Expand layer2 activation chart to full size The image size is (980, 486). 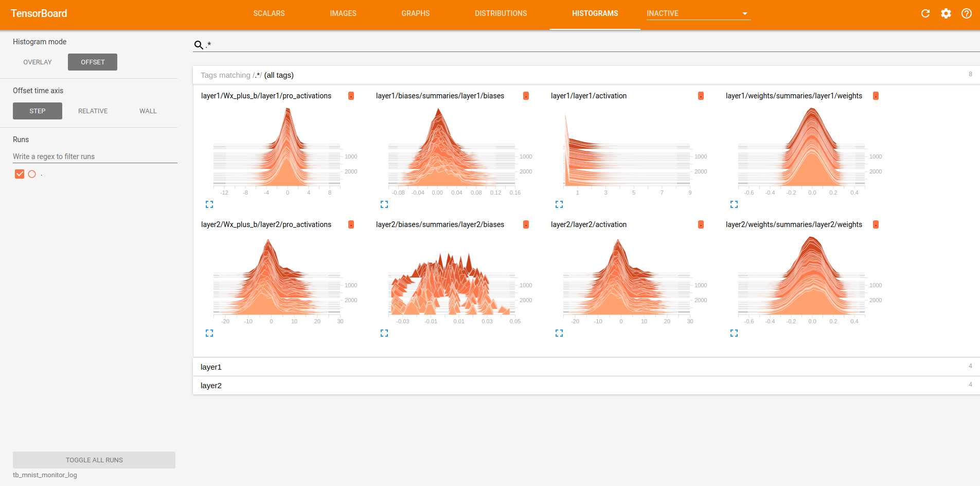tap(559, 333)
